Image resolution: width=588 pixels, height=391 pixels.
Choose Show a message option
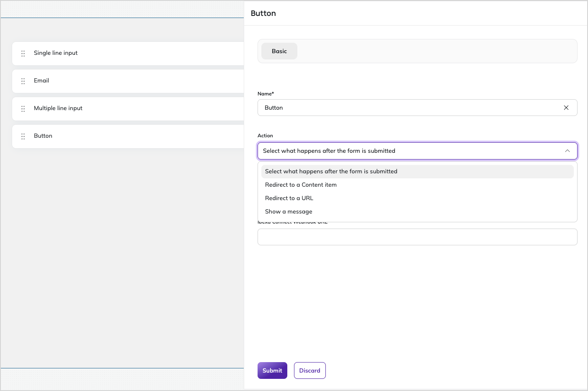pos(418,212)
